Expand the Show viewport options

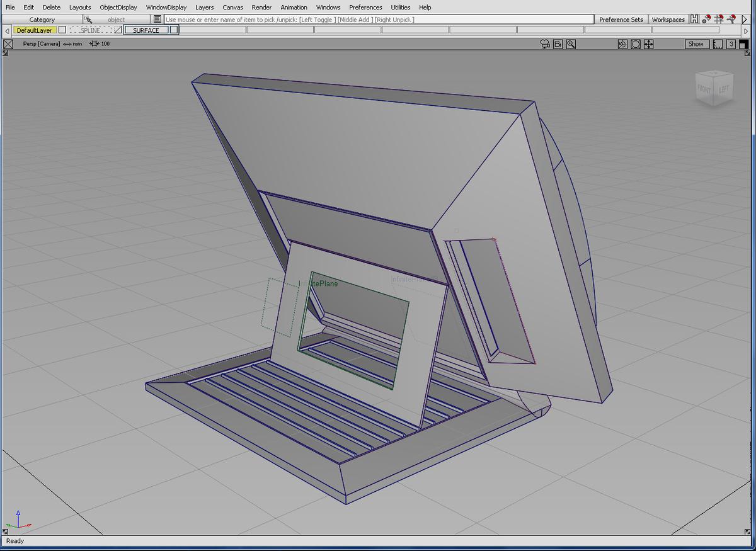tap(696, 44)
